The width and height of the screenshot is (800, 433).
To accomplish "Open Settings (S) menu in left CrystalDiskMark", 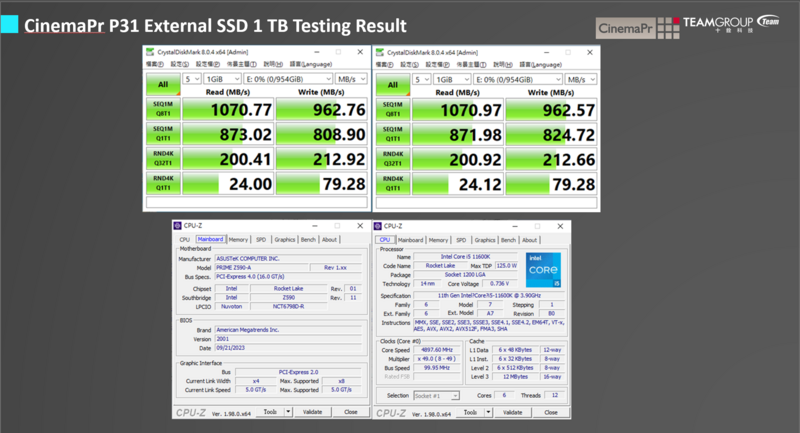I will [x=179, y=64].
